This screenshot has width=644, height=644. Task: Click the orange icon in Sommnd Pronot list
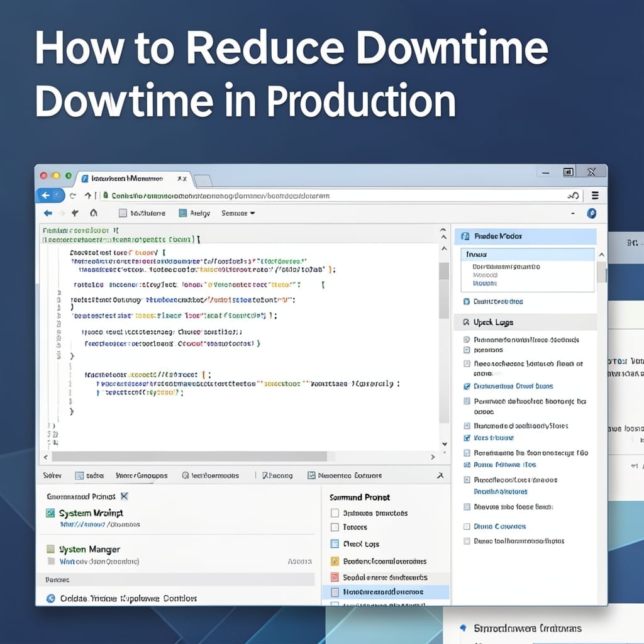pyautogui.click(x=335, y=561)
